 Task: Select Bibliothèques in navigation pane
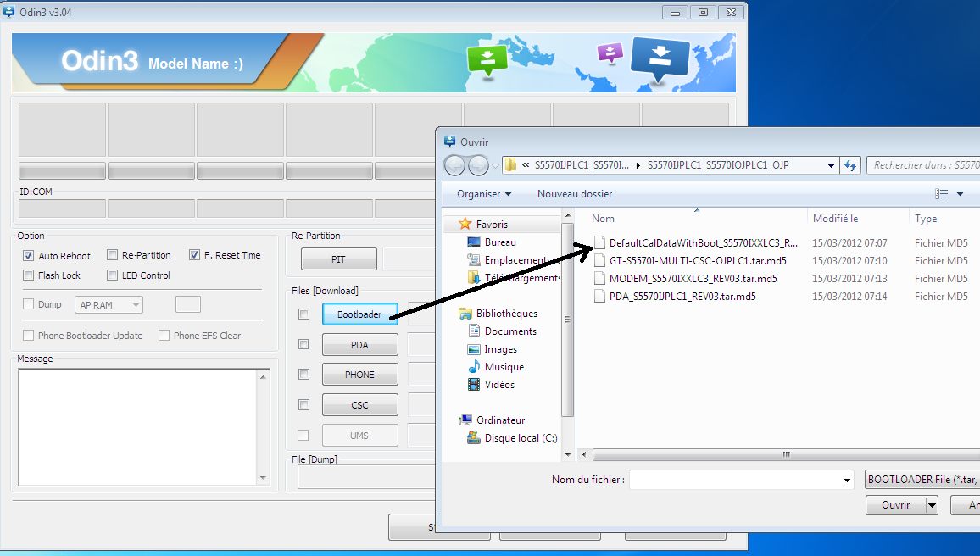[x=506, y=313]
